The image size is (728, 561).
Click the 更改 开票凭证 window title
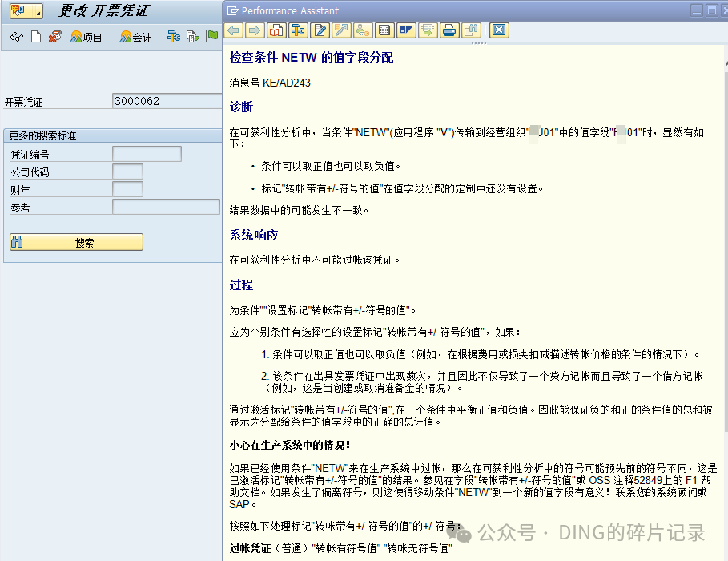click(103, 10)
